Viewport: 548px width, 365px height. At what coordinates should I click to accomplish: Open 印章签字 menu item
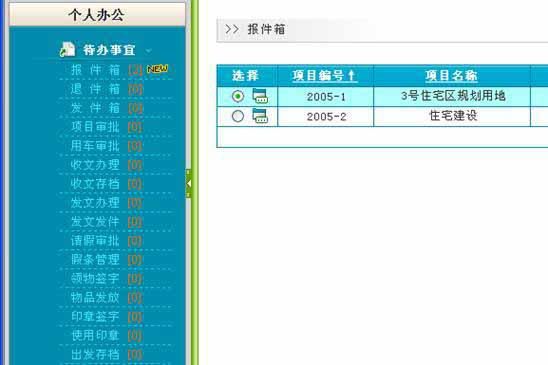tap(95, 316)
